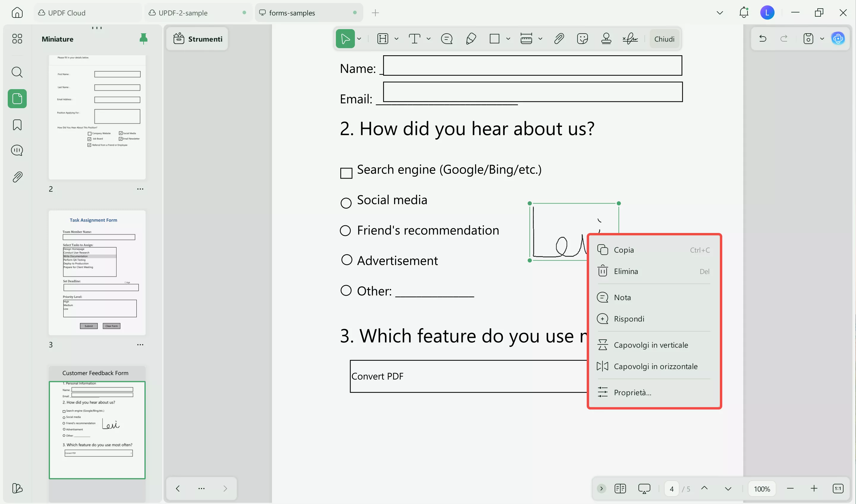Open the search panel icon
This screenshot has width=856, height=504.
point(17,72)
